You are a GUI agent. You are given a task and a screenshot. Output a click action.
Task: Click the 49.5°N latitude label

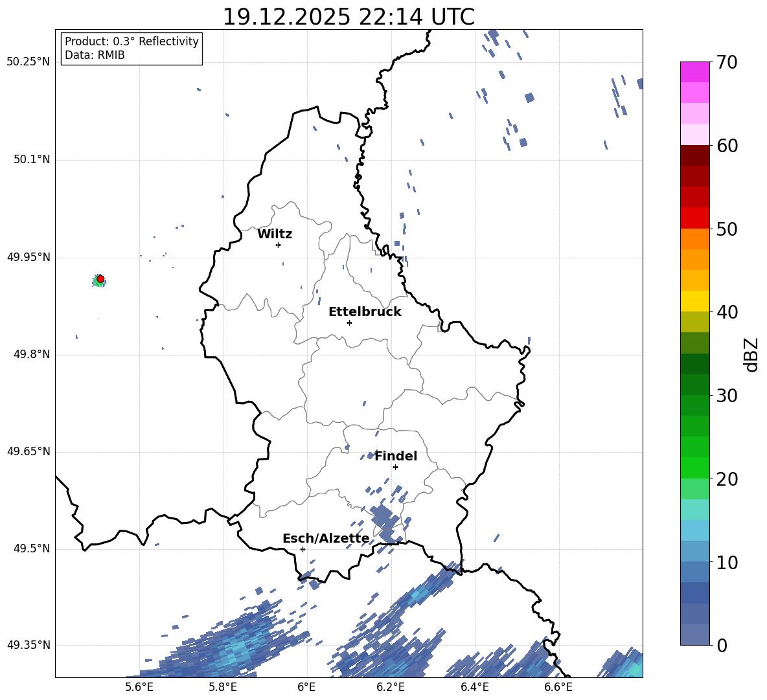31,548
